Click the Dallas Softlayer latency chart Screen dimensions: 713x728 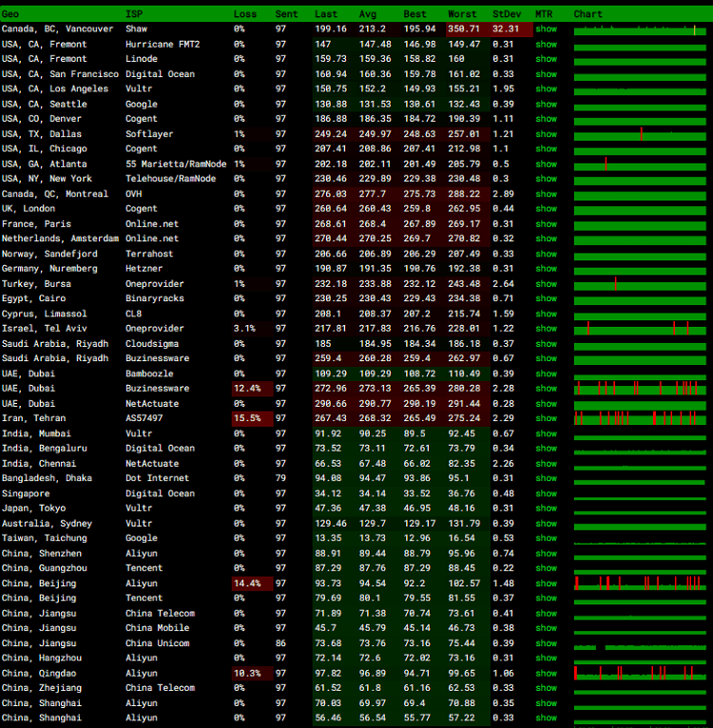pyautogui.click(x=640, y=135)
